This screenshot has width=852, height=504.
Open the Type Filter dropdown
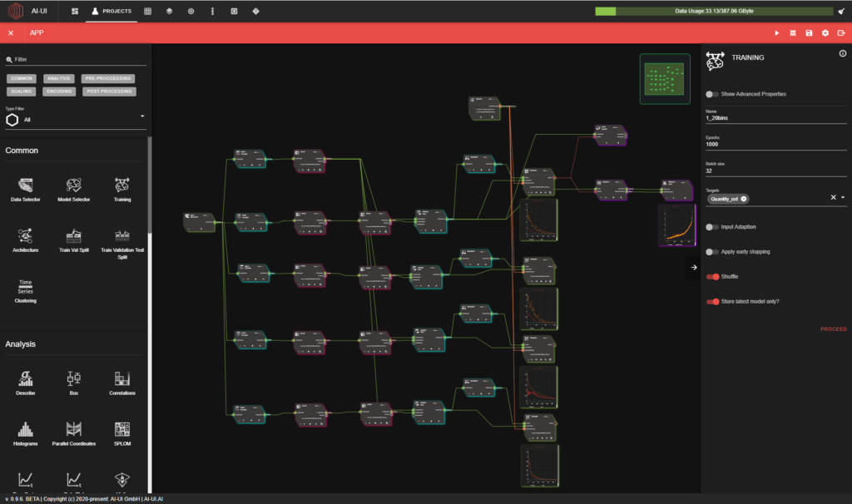pos(75,120)
